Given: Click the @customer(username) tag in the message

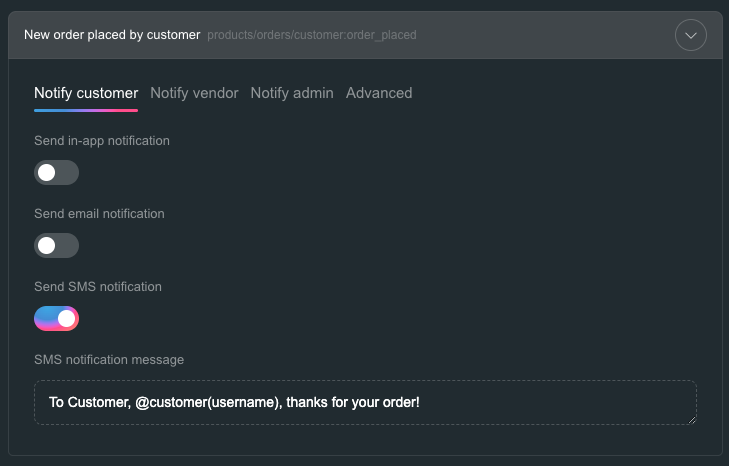Looking at the screenshot, I should tap(198, 402).
